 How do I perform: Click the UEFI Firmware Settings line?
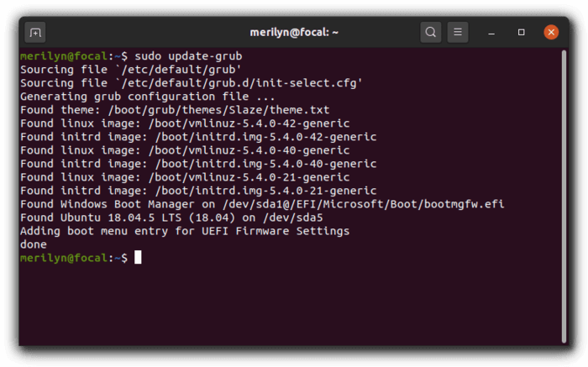(x=185, y=231)
